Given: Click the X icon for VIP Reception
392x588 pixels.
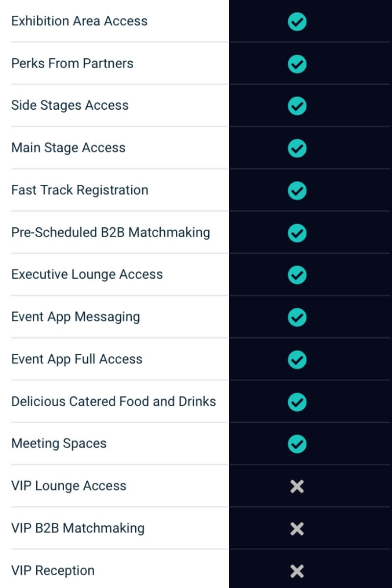Looking at the screenshot, I should pyautogui.click(x=297, y=571).
